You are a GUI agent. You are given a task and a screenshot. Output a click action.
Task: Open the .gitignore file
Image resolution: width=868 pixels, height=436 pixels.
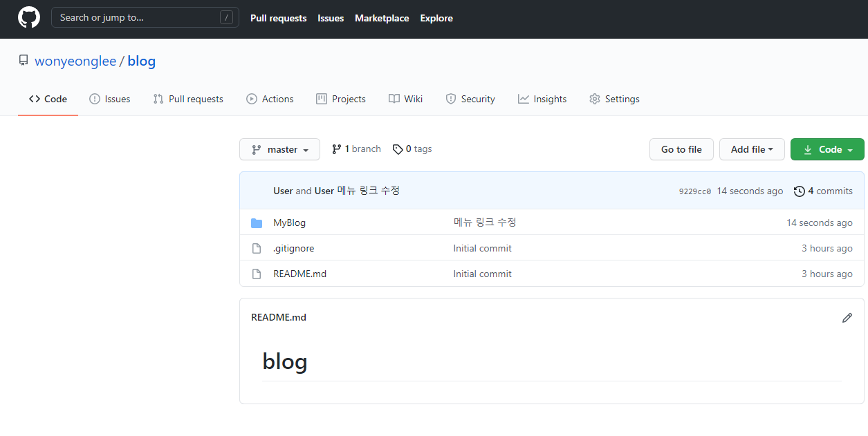(293, 248)
